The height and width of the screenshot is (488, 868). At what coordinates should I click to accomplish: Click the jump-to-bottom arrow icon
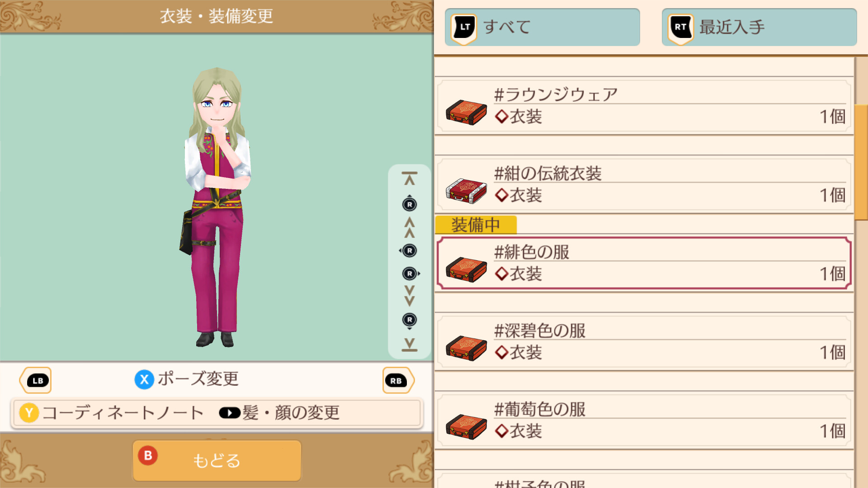[x=410, y=345]
